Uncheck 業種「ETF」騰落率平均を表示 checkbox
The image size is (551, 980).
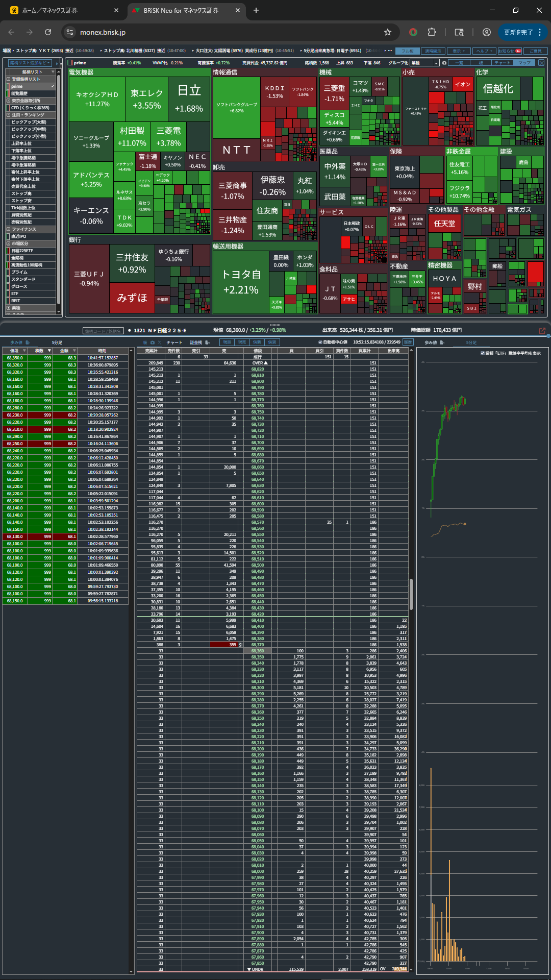point(483,353)
